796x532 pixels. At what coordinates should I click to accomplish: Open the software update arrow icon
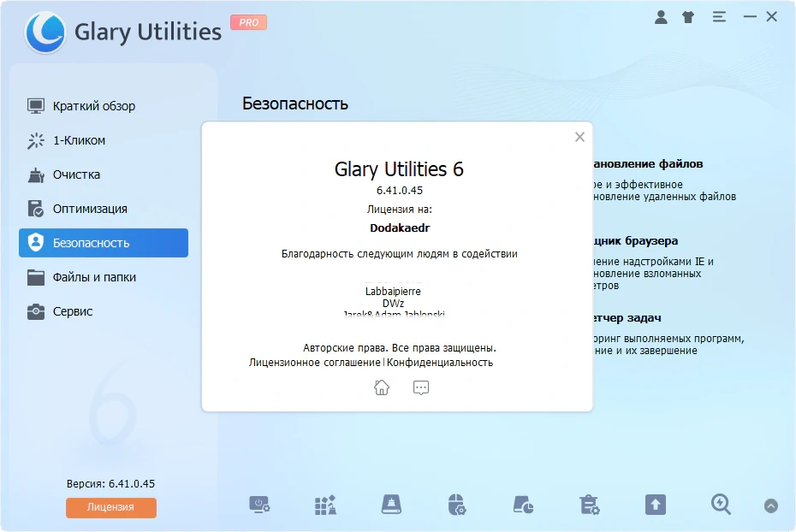click(656, 505)
